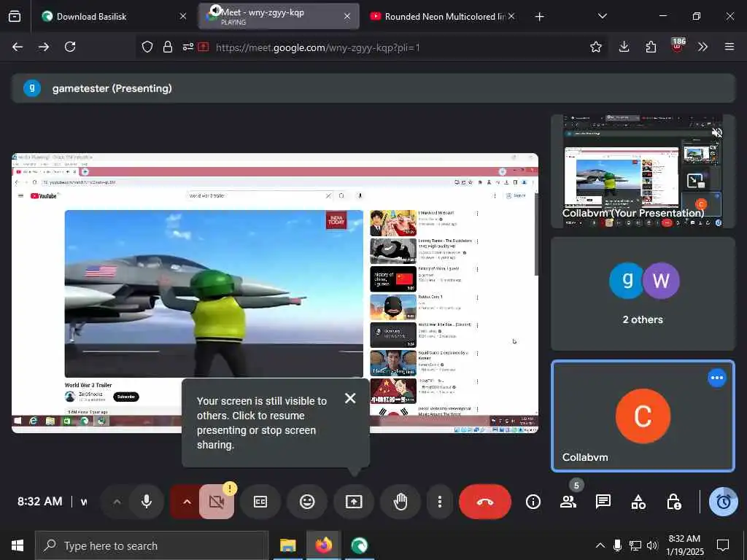Viewport: 747px width, 560px height.
Task: Open the notifications action center
Action: tap(723, 545)
